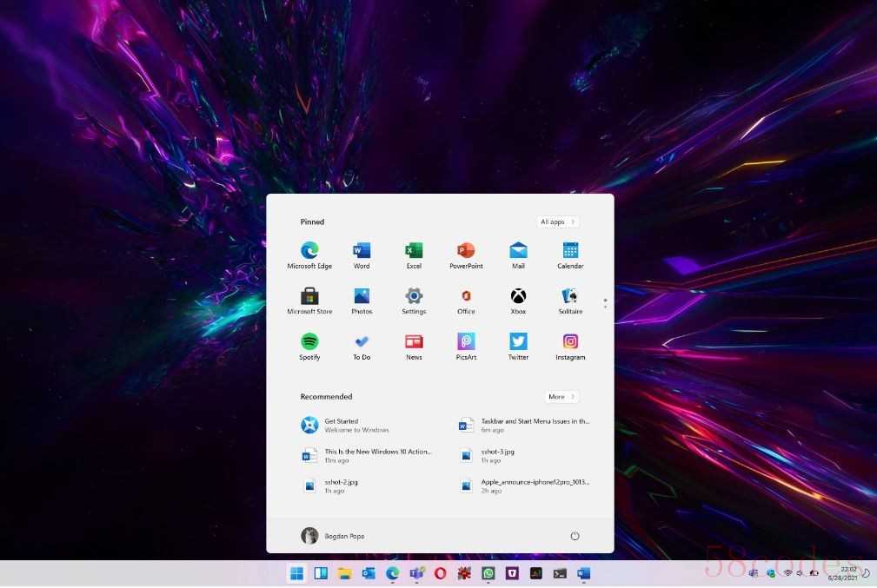Expand More recommended items

tap(561, 397)
